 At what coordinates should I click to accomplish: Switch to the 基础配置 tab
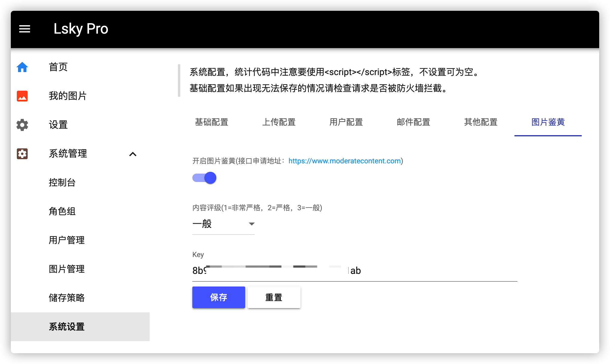pyautogui.click(x=211, y=122)
